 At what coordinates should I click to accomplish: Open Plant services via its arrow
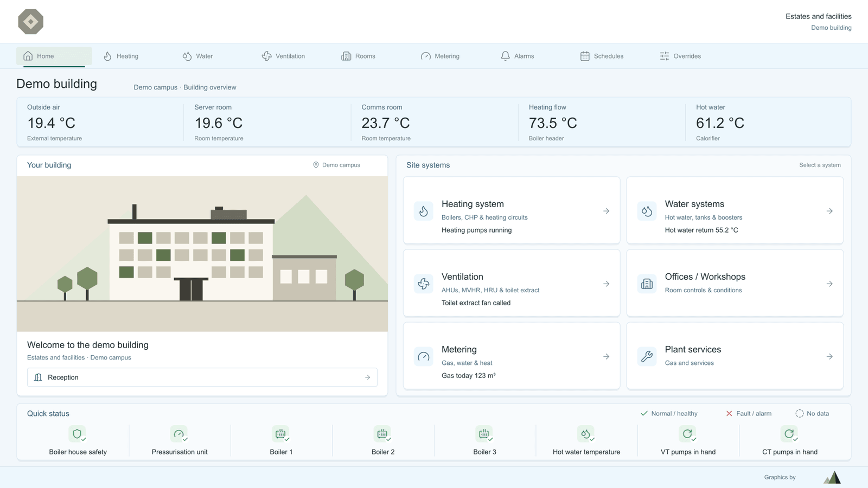(x=829, y=356)
